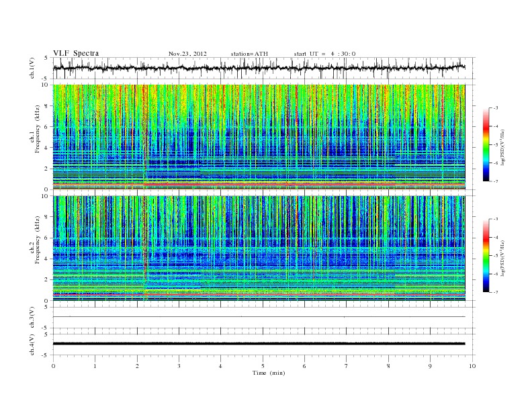Click the 'ch.3(V)' axis label

(32, 318)
